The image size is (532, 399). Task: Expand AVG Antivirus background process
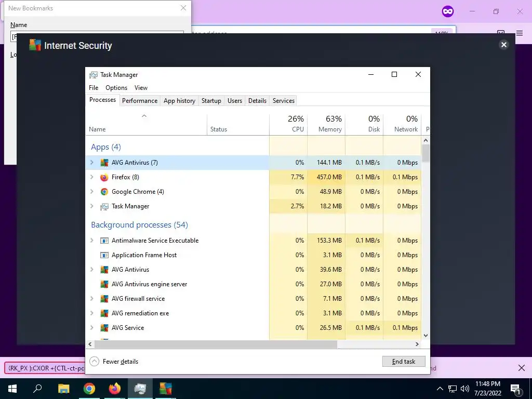91,270
